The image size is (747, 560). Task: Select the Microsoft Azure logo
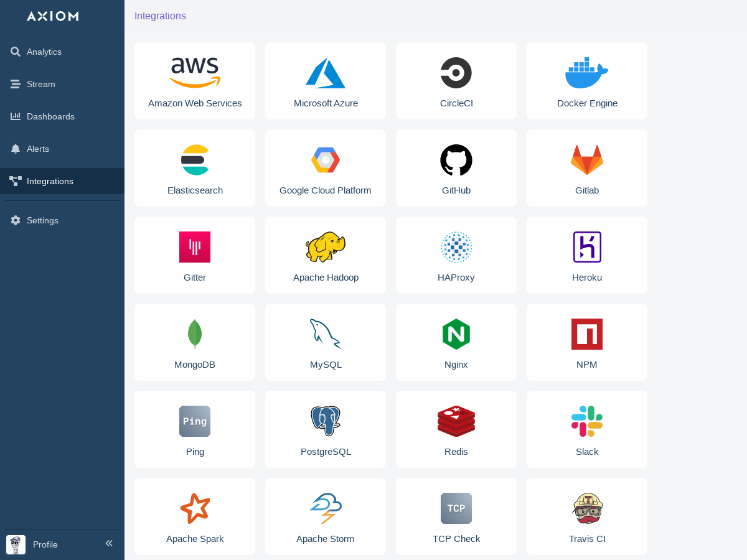point(326,73)
